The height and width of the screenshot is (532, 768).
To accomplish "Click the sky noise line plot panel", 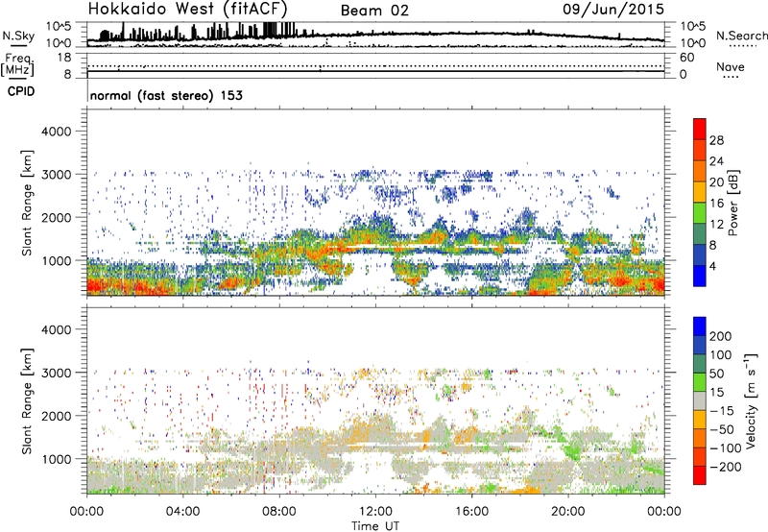I will tap(375, 35).
